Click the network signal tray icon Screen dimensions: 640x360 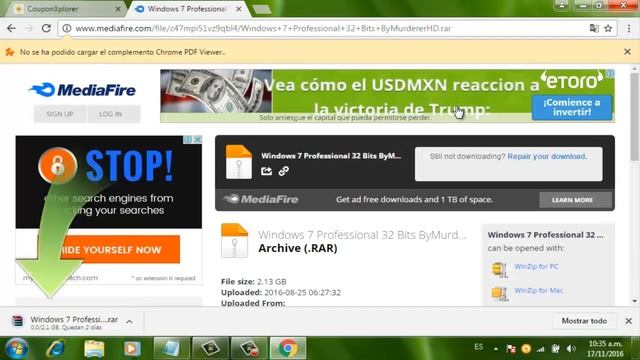(541, 349)
